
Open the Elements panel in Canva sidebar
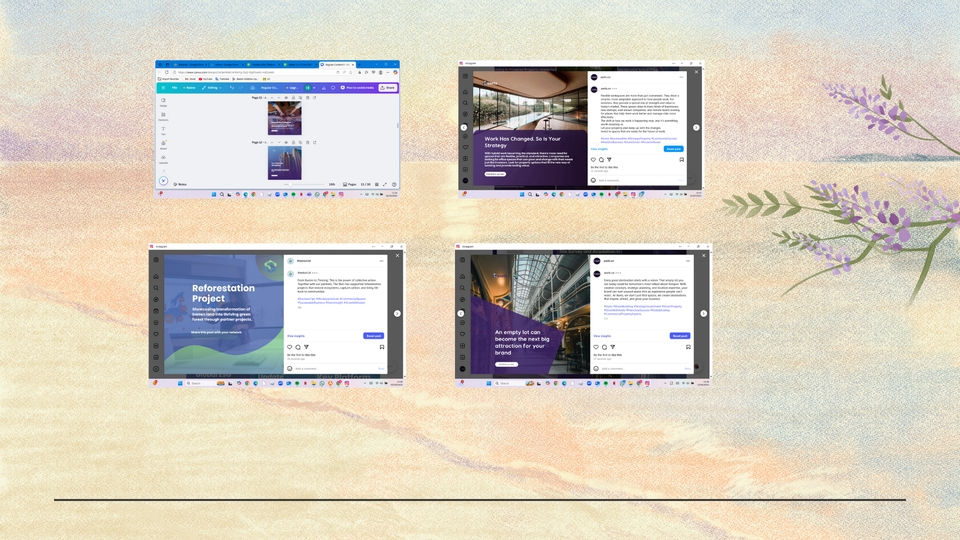click(x=164, y=116)
